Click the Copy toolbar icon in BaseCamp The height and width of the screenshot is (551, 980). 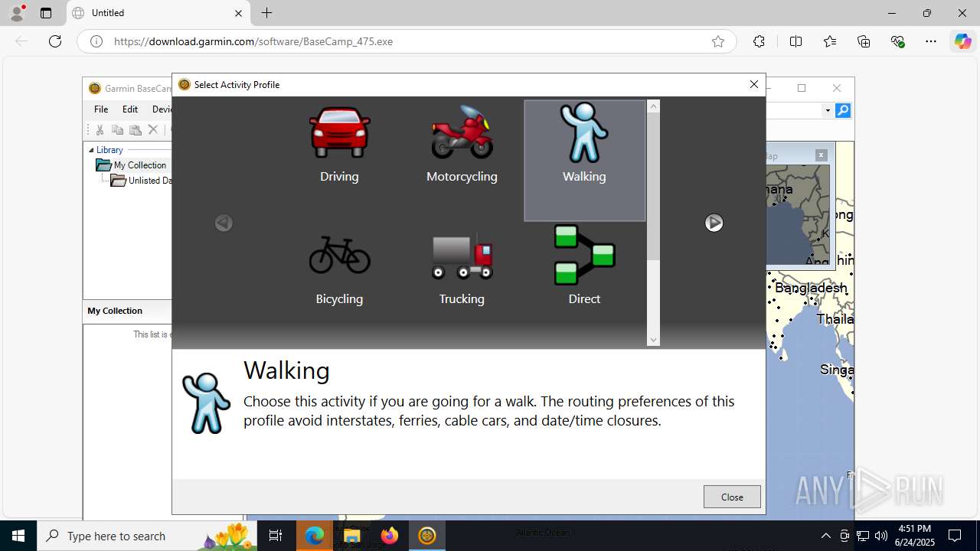point(117,130)
